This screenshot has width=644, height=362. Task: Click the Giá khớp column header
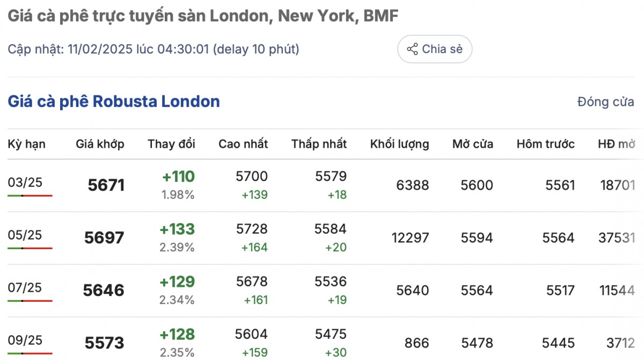[100, 144]
